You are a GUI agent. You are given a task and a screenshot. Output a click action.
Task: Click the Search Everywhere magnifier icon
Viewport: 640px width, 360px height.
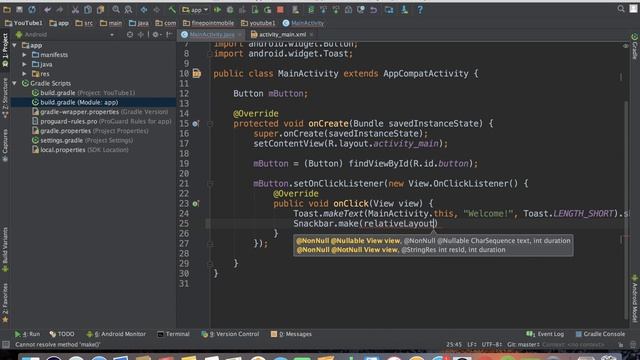(621, 9)
